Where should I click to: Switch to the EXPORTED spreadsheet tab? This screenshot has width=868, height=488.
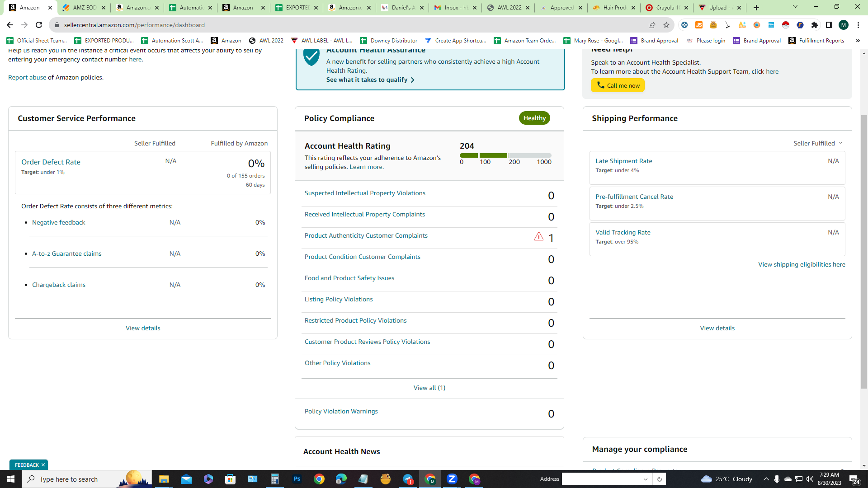click(296, 8)
